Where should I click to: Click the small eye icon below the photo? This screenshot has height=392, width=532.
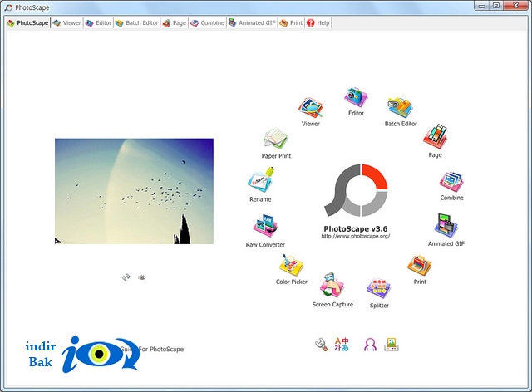coord(142,277)
